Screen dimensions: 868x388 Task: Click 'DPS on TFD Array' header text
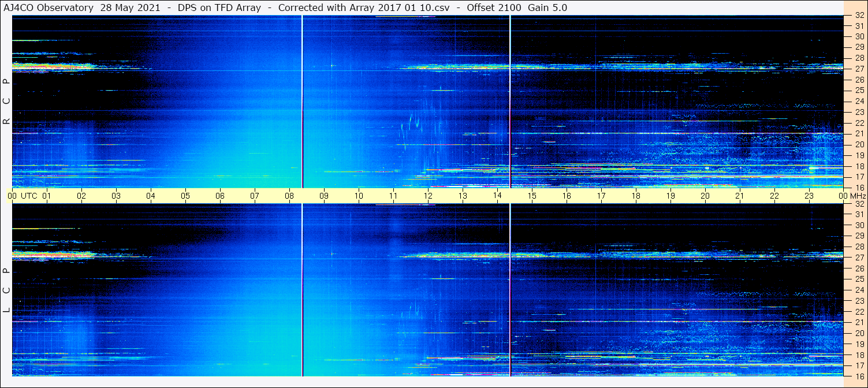pyautogui.click(x=219, y=8)
